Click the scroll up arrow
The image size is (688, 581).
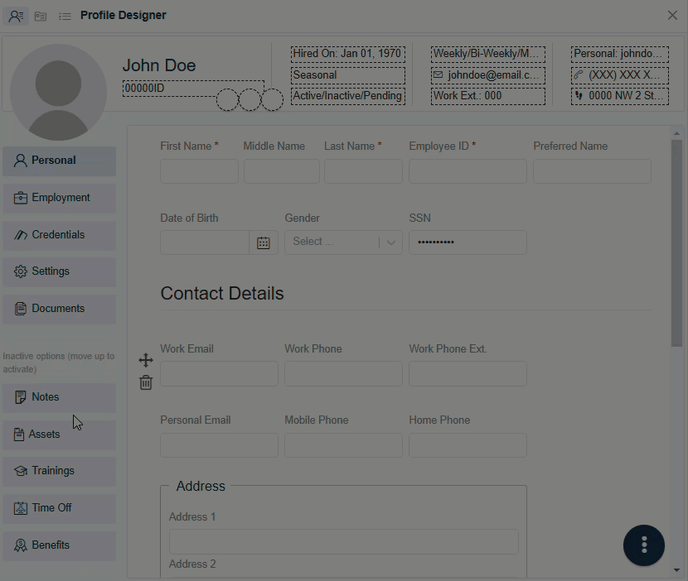(x=677, y=133)
